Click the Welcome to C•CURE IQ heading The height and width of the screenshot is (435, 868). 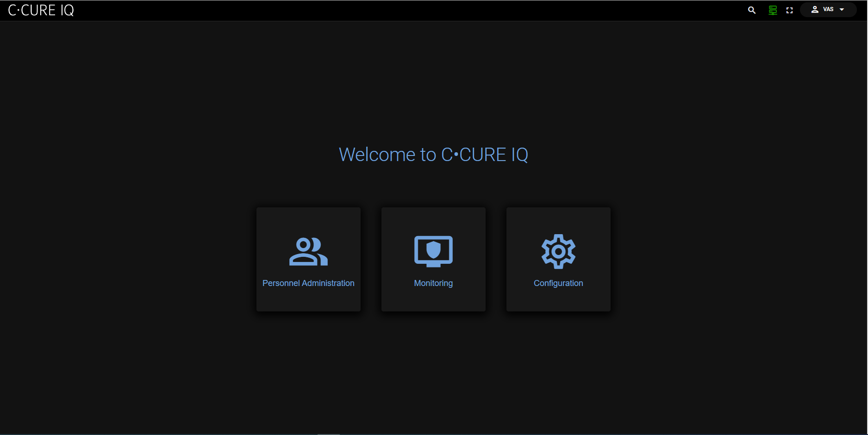[x=433, y=155]
